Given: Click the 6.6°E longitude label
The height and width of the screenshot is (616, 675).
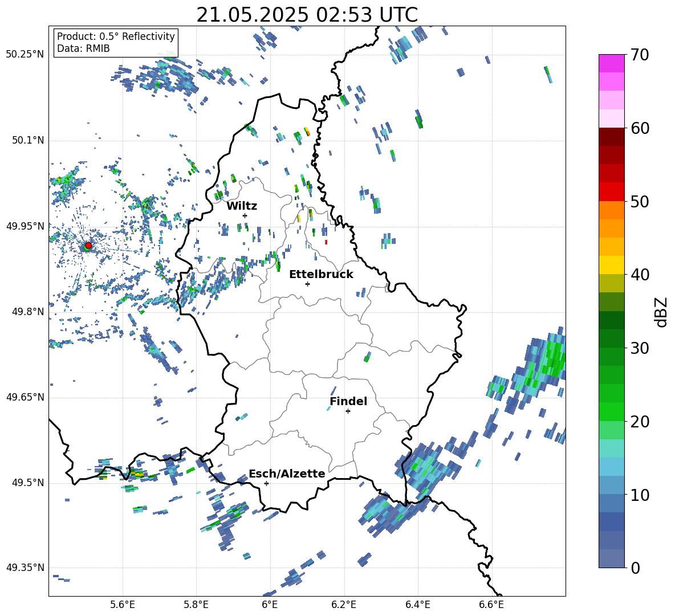Looking at the screenshot, I should (x=491, y=605).
